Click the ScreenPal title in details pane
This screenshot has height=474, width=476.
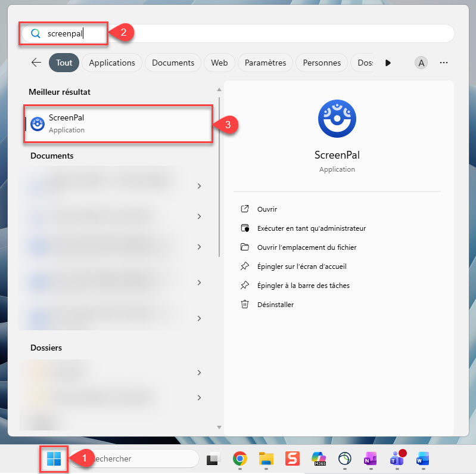pyautogui.click(x=337, y=155)
